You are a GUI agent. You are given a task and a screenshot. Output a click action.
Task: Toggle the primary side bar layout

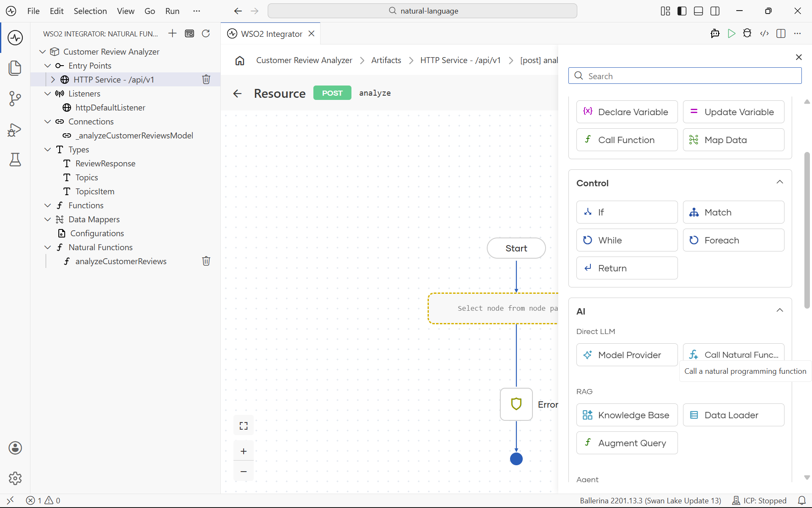(682, 11)
